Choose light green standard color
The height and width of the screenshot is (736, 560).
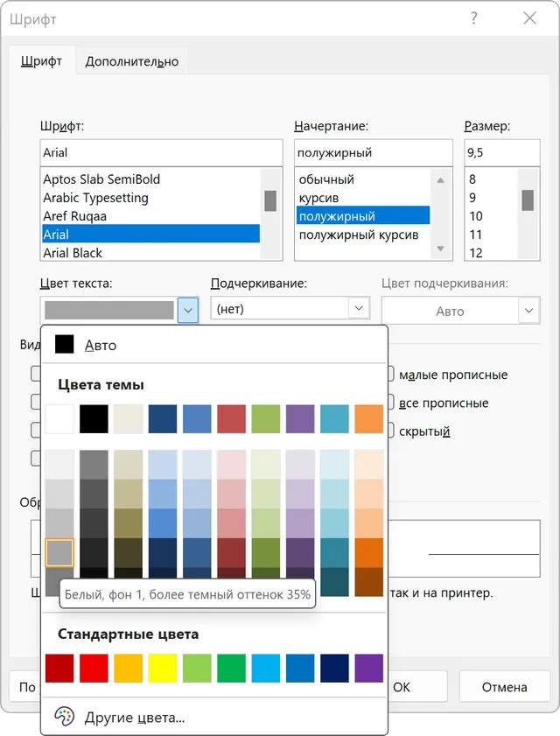pyautogui.click(x=197, y=668)
